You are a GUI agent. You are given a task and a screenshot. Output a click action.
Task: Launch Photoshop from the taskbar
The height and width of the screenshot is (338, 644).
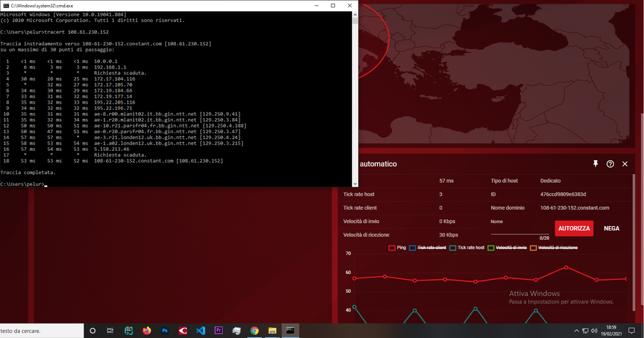pos(165,330)
